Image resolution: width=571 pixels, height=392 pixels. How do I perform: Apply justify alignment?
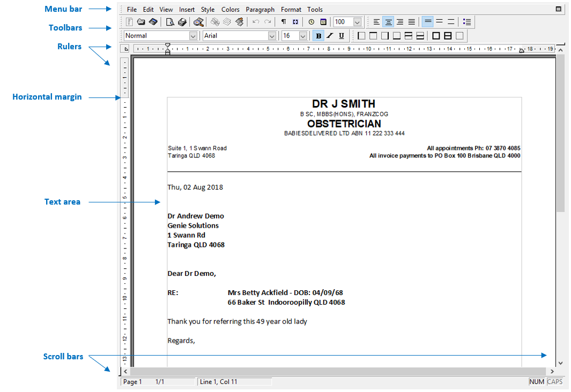coord(412,22)
